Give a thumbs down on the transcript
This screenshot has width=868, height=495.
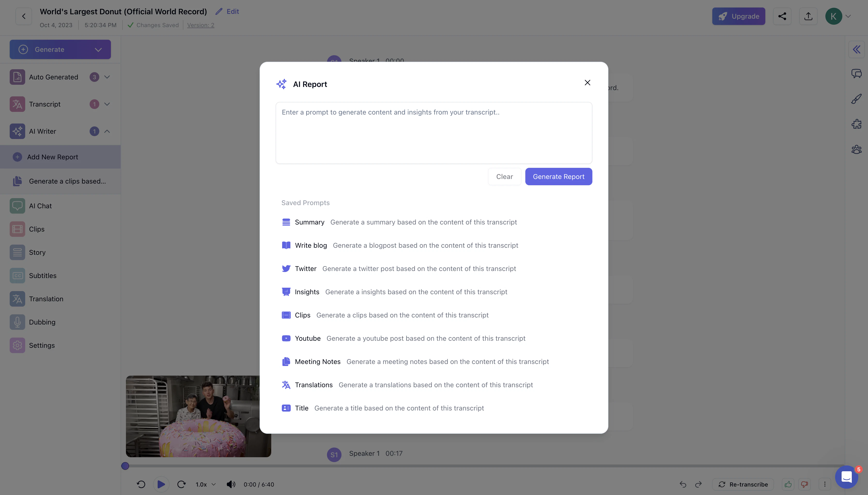pyautogui.click(x=804, y=484)
